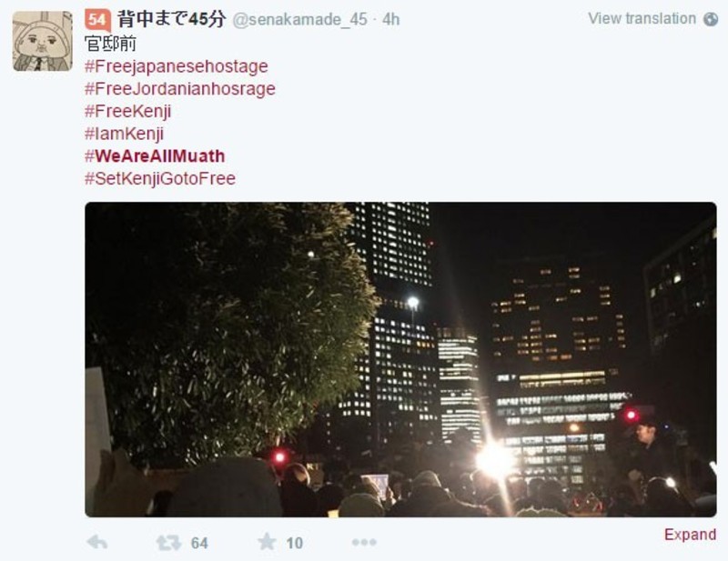Open the #IamKenji hashtag
Viewport: 728px width, 561px height.
pyautogui.click(x=124, y=134)
